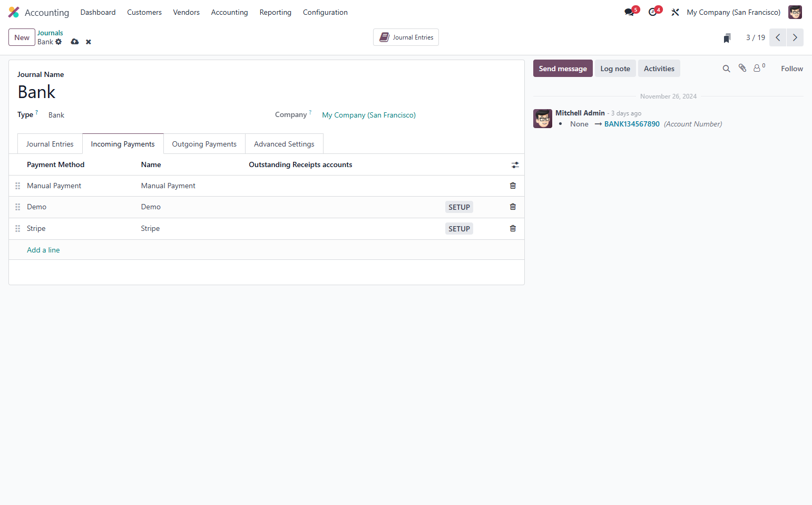The width and height of the screenshot is (812, 505).
Task: Click the New button
Action: [22, 37]
